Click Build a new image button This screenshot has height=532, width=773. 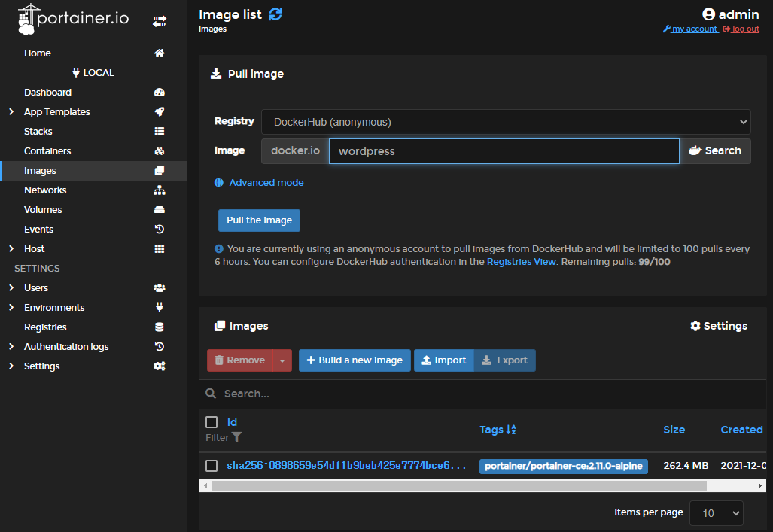click(x=355, y=360)
